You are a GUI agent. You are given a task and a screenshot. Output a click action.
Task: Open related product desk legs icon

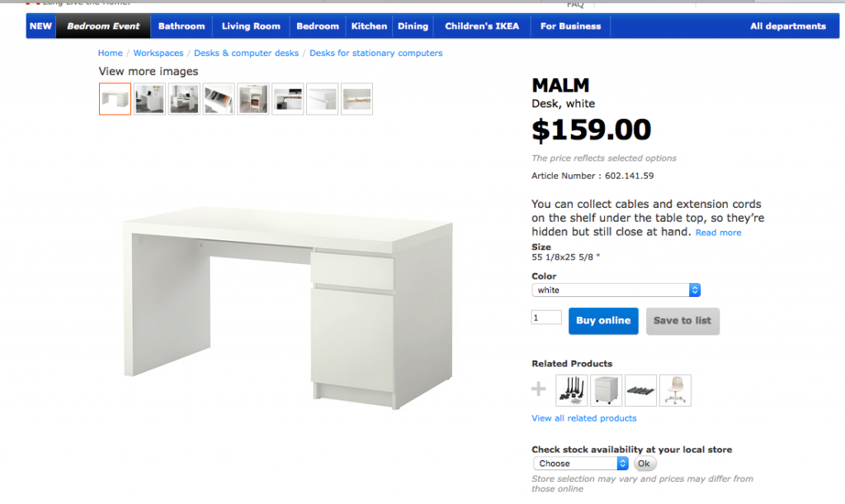pyautogui.click(x=571, y=390)
